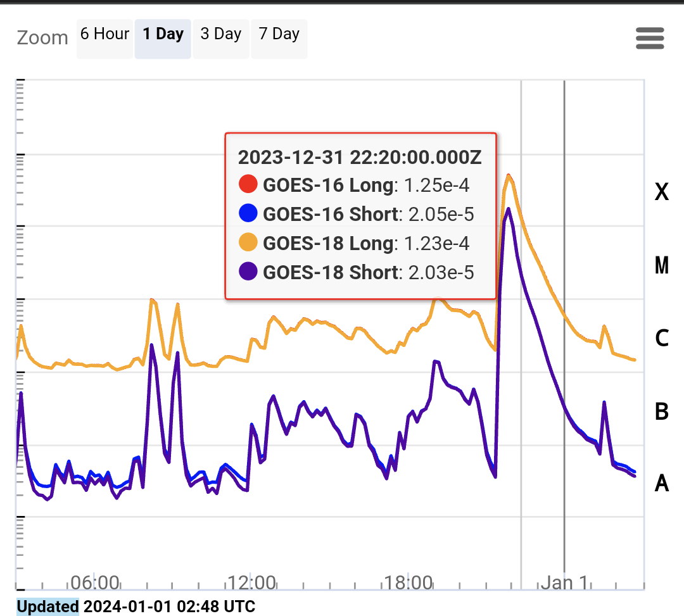Image resolution: width=684 pixels, height=616 pixels.
Task: Click the 06:00 time axis label
Action: point(95,582)
